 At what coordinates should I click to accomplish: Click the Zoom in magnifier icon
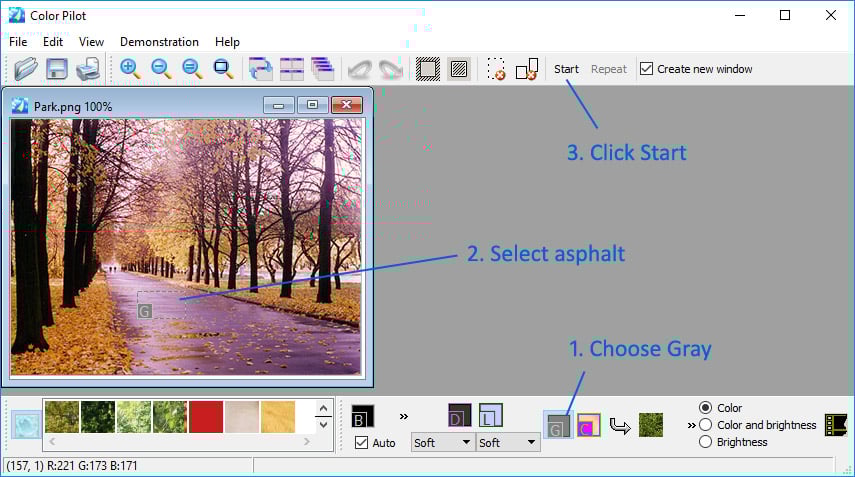(130, 69)
